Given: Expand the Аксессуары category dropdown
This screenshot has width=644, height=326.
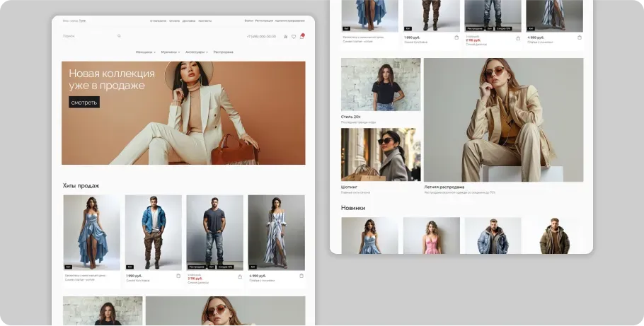Looking at the screenshot, I should pos(197,52).
